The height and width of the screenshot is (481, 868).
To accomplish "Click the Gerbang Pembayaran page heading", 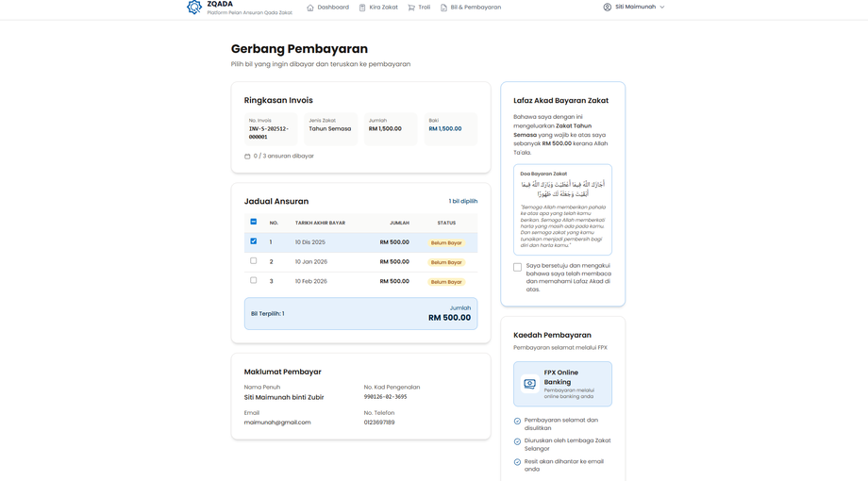I will (299, 49).
